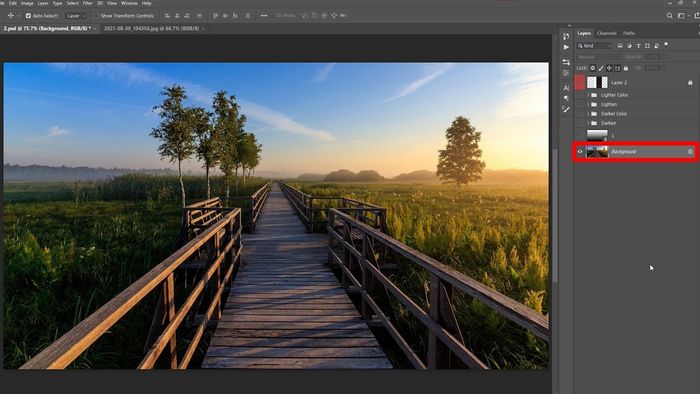This screenshot has width=700, height=394.
Task: Select the Layer 2 layer thumbnail
Action: [x=597, y=83]
